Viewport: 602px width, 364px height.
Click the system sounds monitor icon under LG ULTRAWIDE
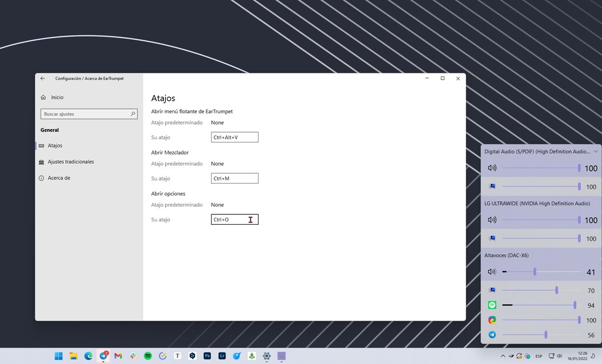(x=493, y=238)
